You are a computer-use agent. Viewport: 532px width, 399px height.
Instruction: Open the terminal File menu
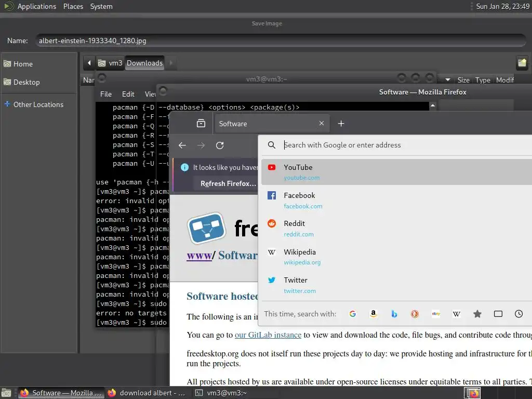coord(106,94)
